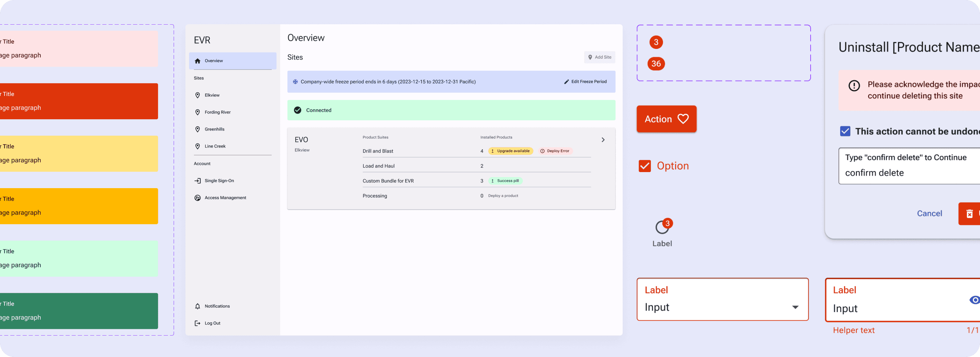The width and height of the screenshot is (980, 357).
Task: Click the company-wide freeze period message text
Action: pos(388,81)
